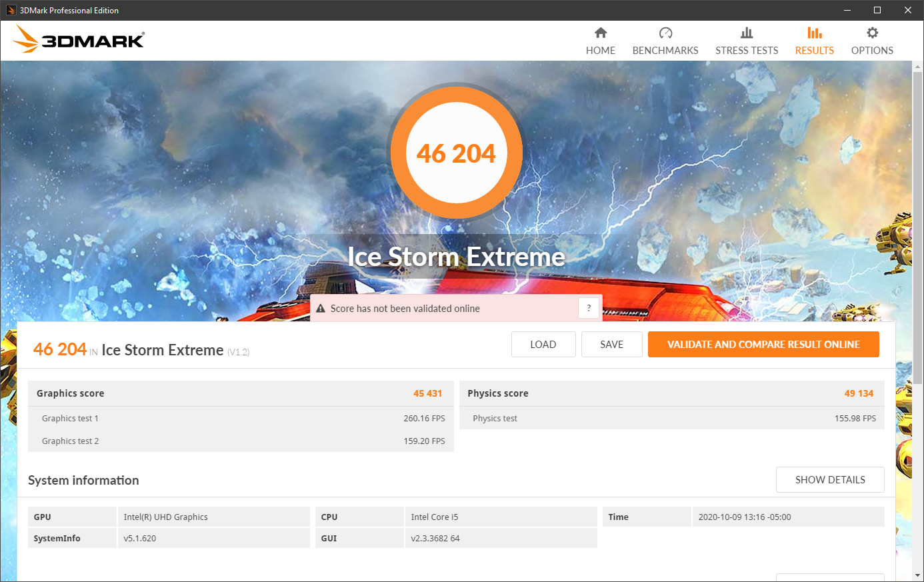Click the GUI version v2.3.3682 64
The height and width of the screenshot is (582, 924).
pyautogui.click(x=435, y=539)
